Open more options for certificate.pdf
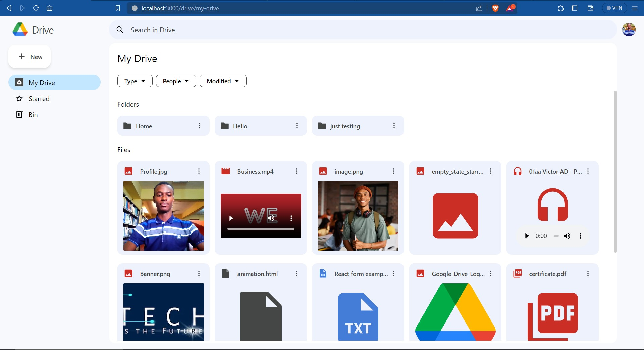This screenshot has width=644, height=350. tap(588, 274)
